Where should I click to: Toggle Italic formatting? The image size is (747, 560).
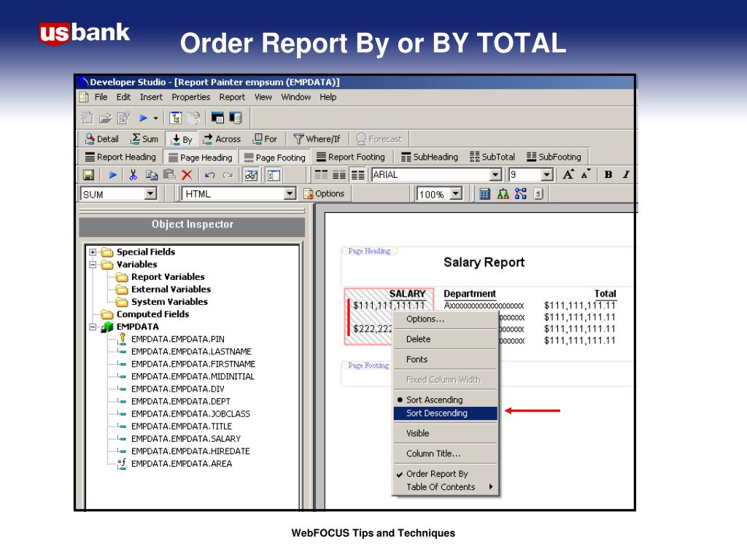[626, 174]
